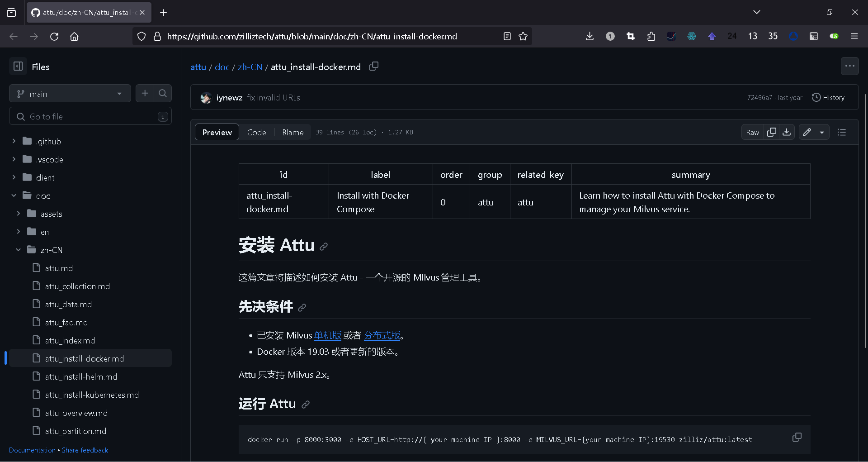Expand the .vscode folder
Viewport: 868px width, 462px height.
point(14,159)
